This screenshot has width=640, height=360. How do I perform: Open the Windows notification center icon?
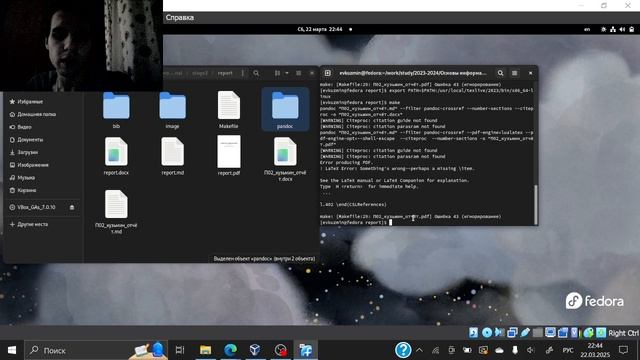(x=623, y=350)
